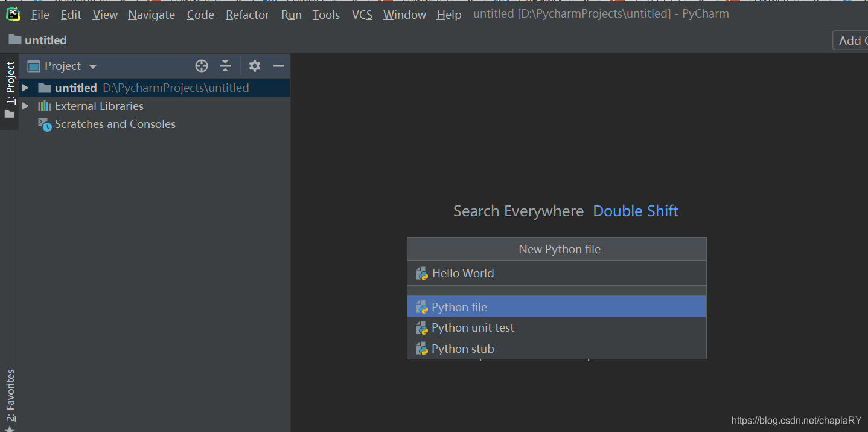868x432 pixels.
Task: Open the Edit menu
Action: [x=71, y=15]
